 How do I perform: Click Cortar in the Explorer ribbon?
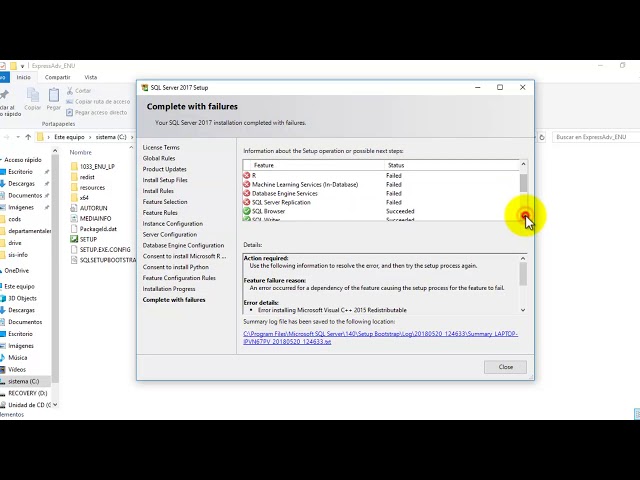[x=78, y=91]
